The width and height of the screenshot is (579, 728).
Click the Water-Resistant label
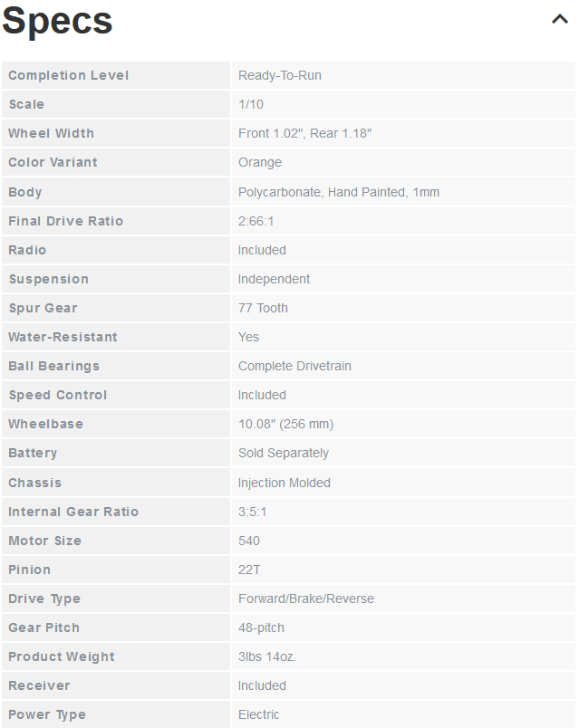click(x=63, y=337)
